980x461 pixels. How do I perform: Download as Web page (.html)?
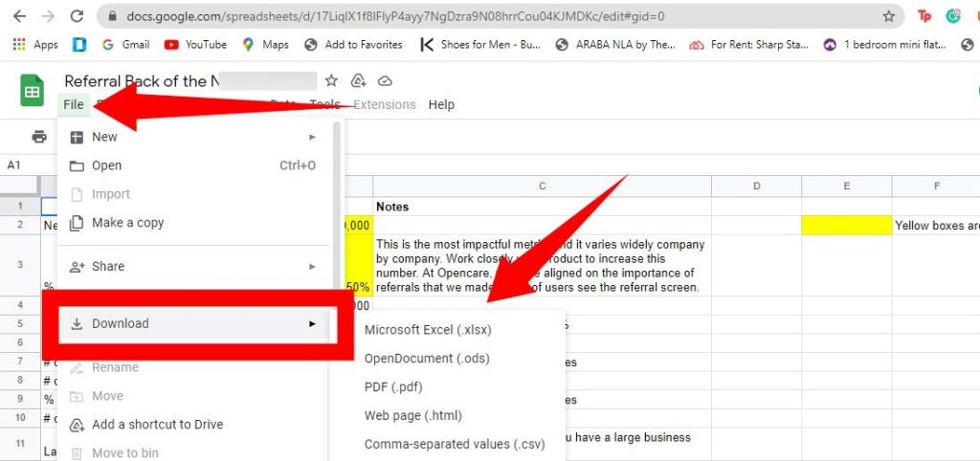point(447,415)
